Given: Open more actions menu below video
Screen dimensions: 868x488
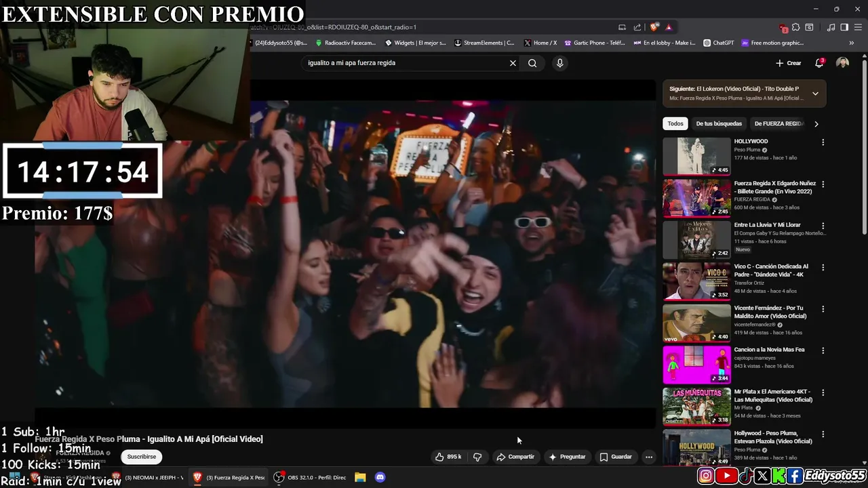Looking at the screenshot, I should tap(649, 457).
